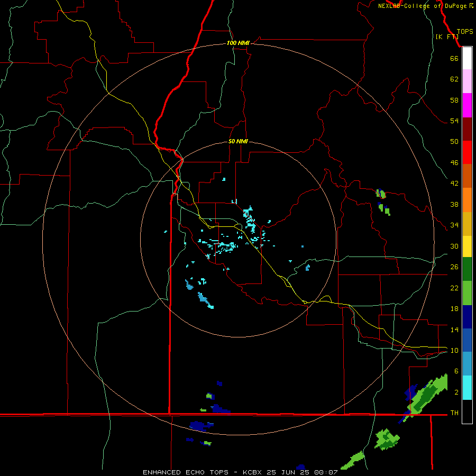Click the TH threshold label
476x476 pixels.
pyautogui.click(x=454, y=413)
